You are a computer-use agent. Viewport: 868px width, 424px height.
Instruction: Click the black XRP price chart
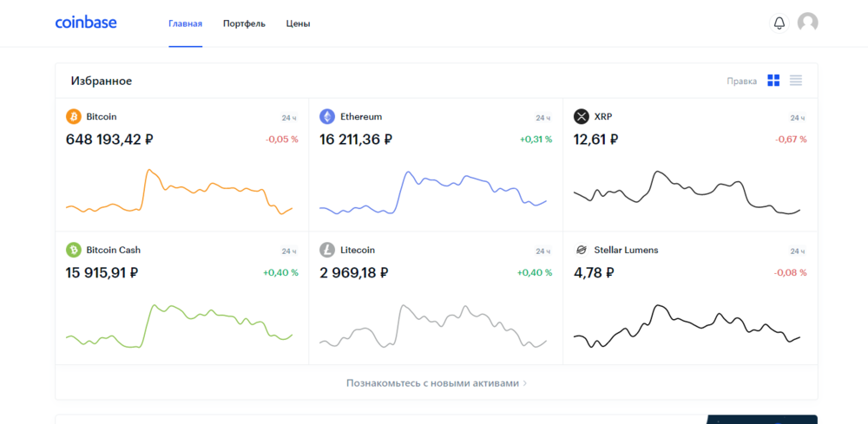687,192
